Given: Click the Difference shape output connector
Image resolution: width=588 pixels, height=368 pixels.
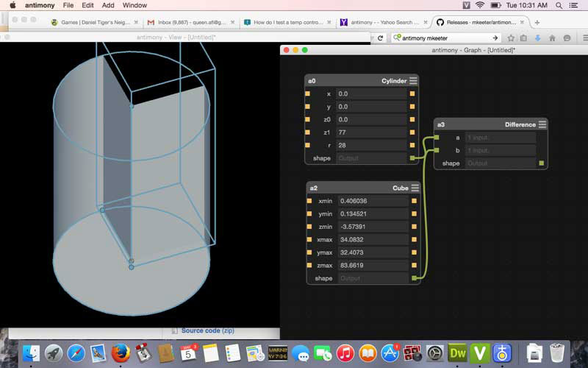Looking at the screenshot, I should point(541,163).
